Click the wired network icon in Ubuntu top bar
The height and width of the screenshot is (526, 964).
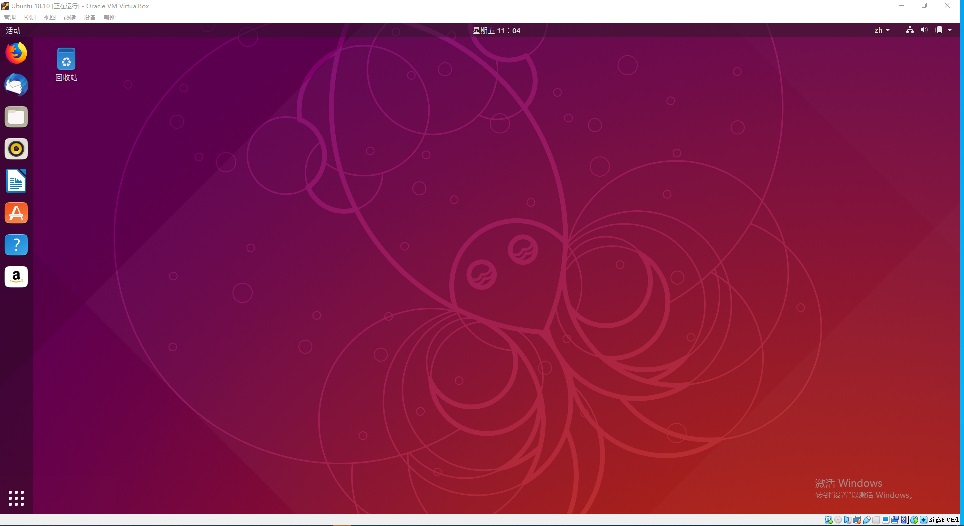[910, 30]
